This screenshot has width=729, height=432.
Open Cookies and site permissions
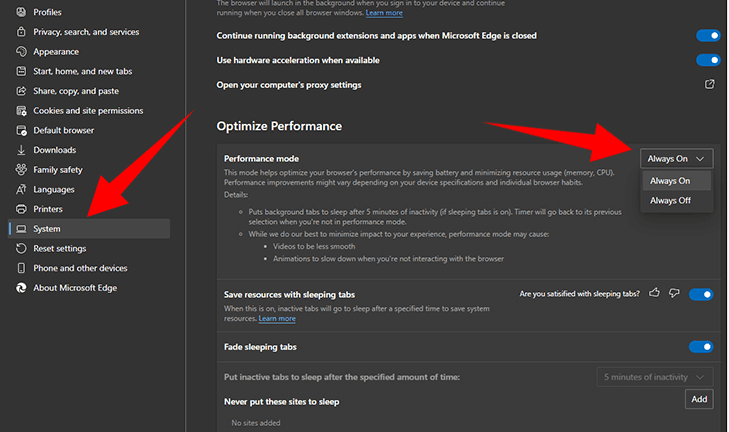tap(89, 111)
